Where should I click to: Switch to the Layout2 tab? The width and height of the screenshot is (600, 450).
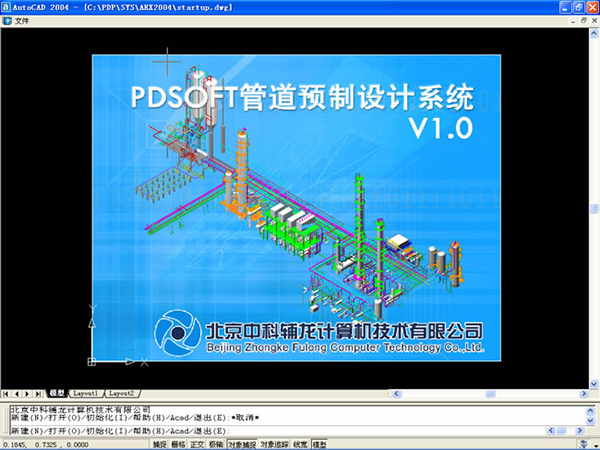tap(121, 393)
